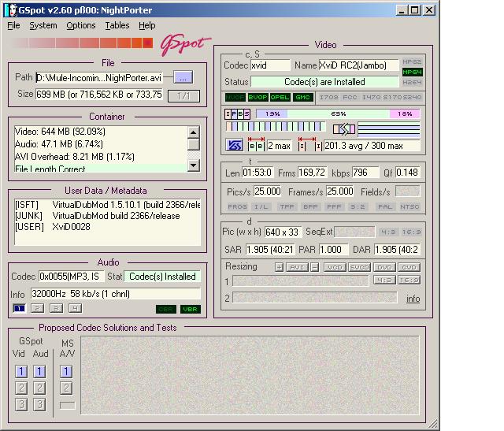
Task: Open the Help menu
Action: pos(147,25)
